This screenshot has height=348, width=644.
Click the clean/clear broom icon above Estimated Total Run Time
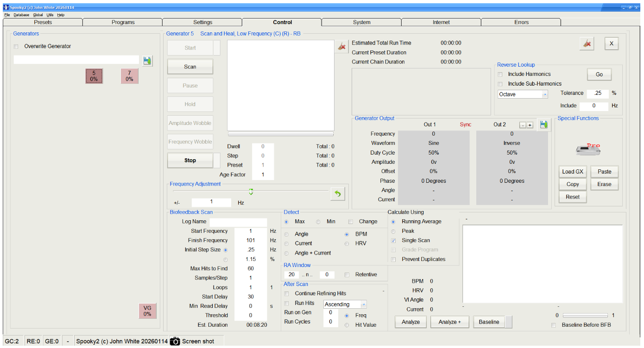(x=342, y=46)
